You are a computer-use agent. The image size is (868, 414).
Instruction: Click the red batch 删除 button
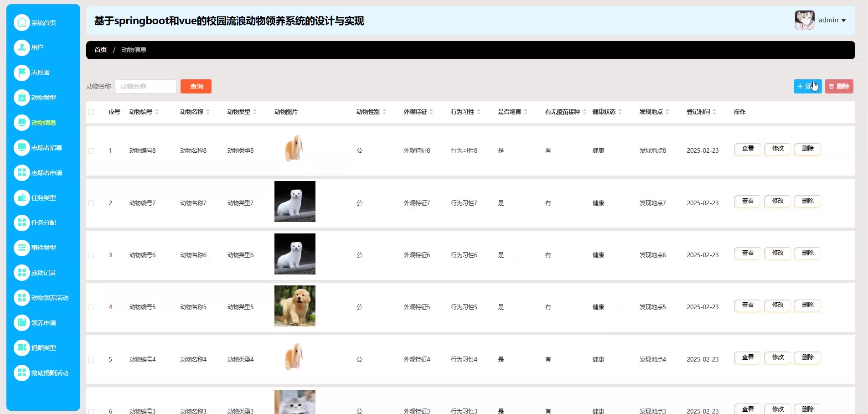tap(839, 86)
